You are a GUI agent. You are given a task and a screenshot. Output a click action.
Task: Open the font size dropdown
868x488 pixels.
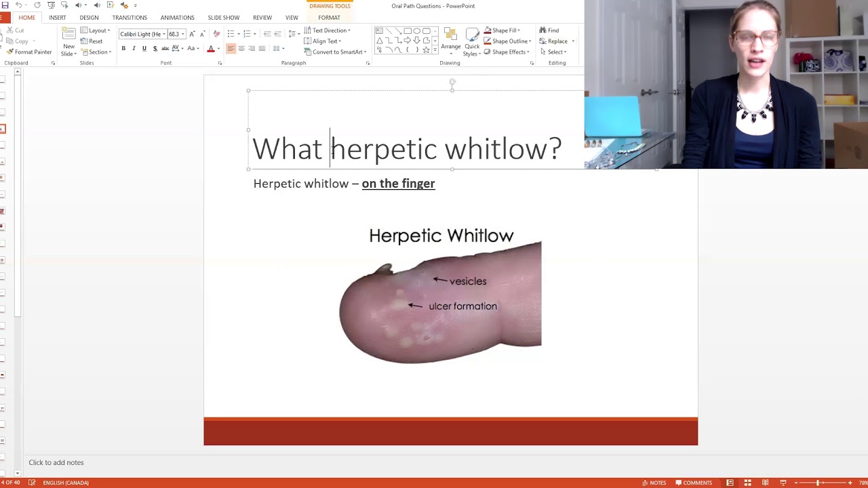[x=182, y=34]
